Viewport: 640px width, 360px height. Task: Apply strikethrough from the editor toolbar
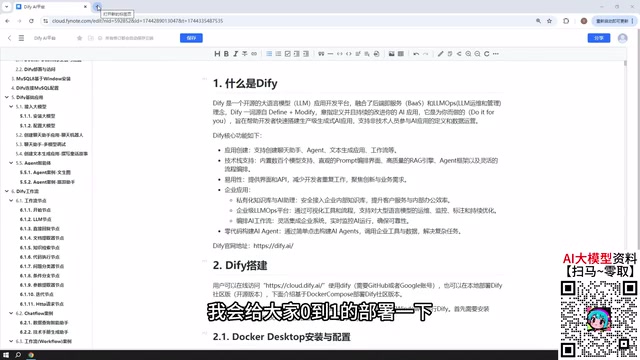245,54
